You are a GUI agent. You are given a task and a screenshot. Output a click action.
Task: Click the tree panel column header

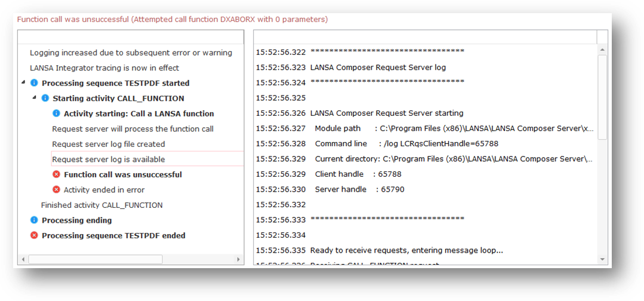click(x=131, y=36)
